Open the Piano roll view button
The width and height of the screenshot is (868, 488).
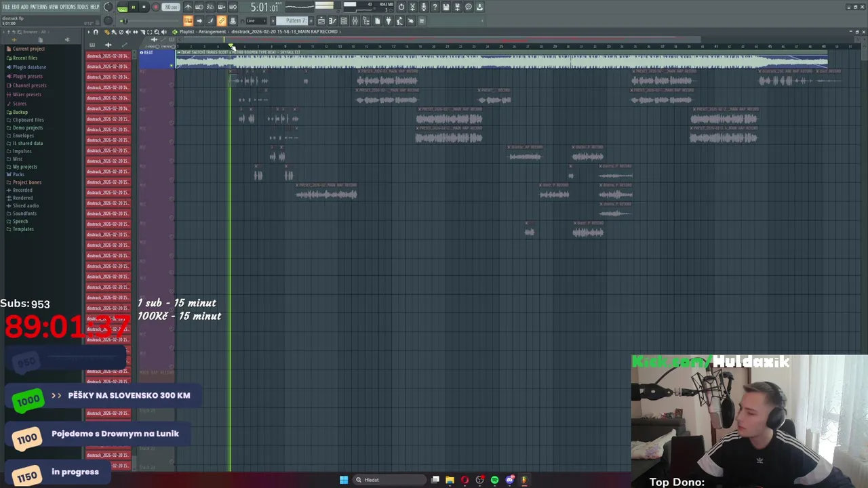[x=332, y=21]
